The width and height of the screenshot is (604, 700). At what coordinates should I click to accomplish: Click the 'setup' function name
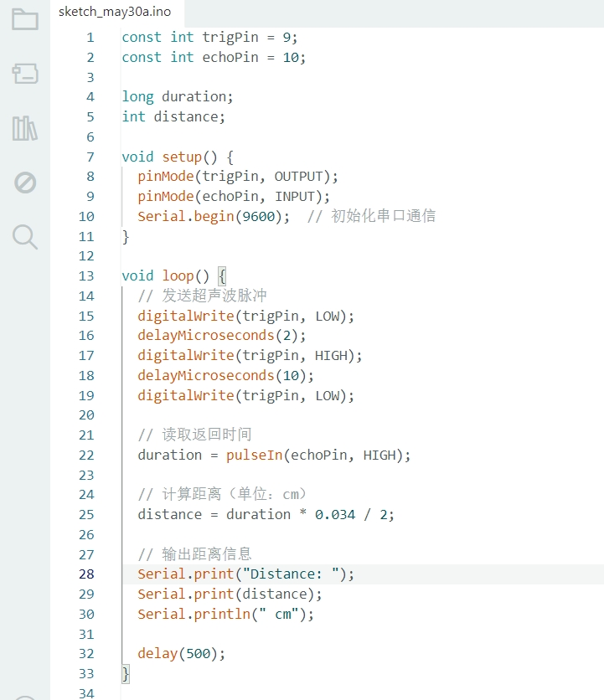[x=182, y=157]
